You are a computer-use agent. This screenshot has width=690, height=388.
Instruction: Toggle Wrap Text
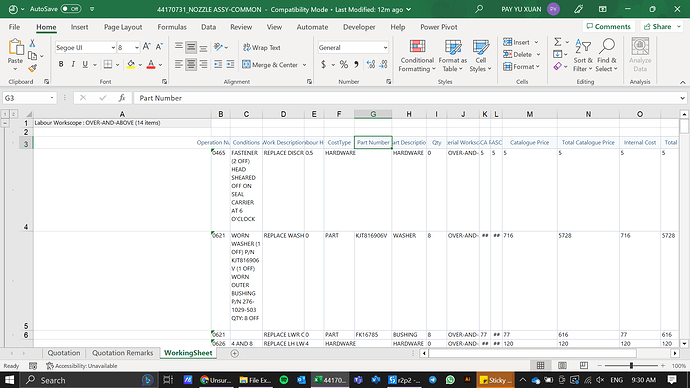pyautogui.click(x=262, y=48)
